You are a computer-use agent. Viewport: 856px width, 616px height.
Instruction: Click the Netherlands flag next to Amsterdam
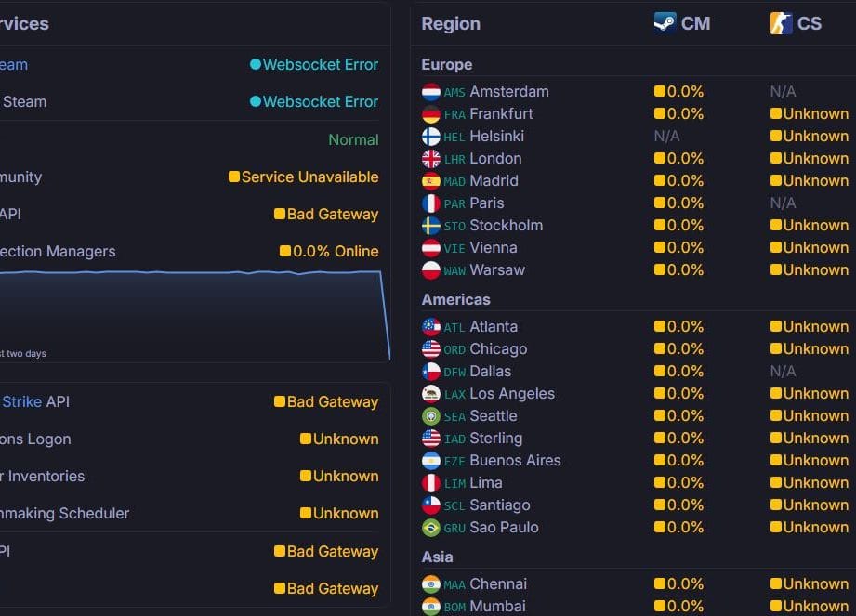(430, 92)
